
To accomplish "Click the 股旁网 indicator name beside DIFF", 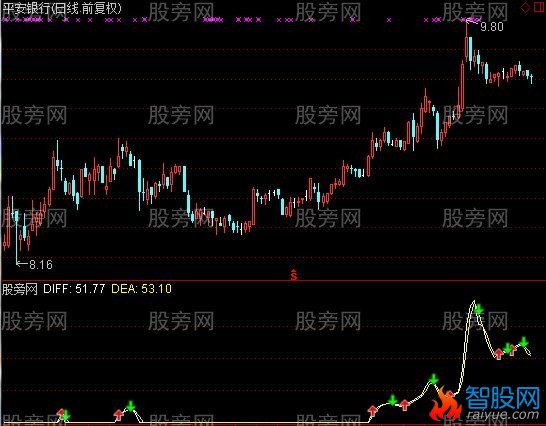I will point(20,289).
